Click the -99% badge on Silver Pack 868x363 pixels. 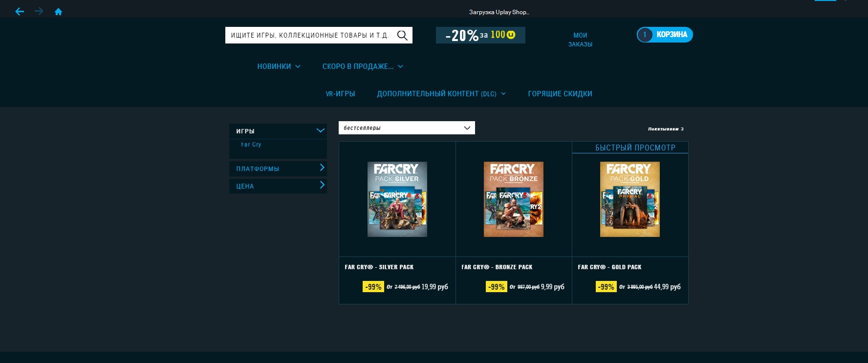373,287
